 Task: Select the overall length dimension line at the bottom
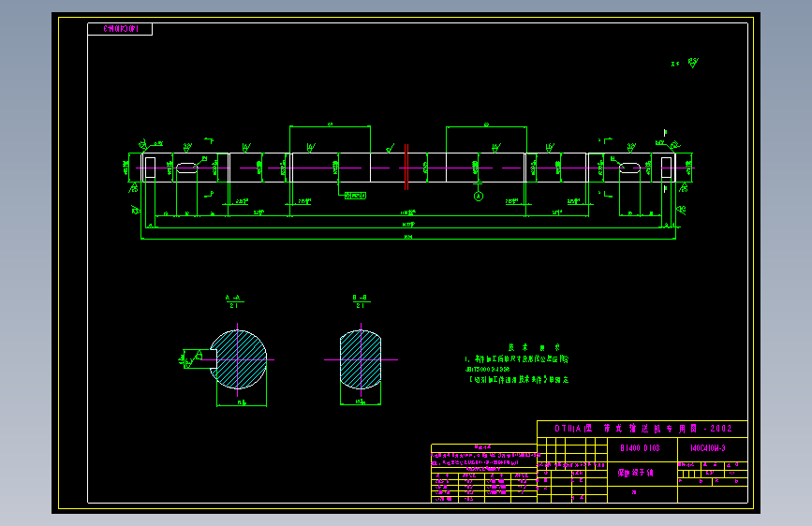point(408,239)
